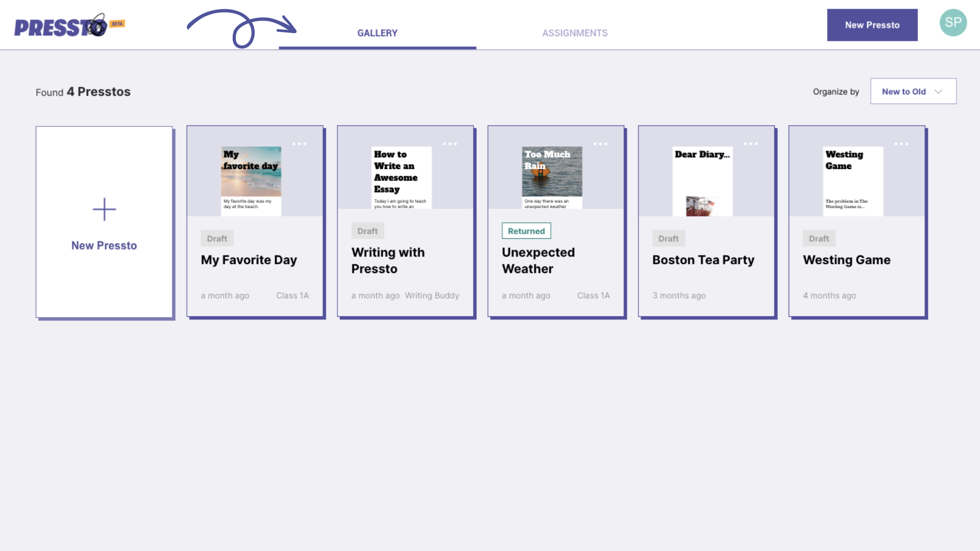The height and width of the screenshot is (551, 980).
Task: Open three-dot menu on Boston Tea Party card
Action: point(751,144)
